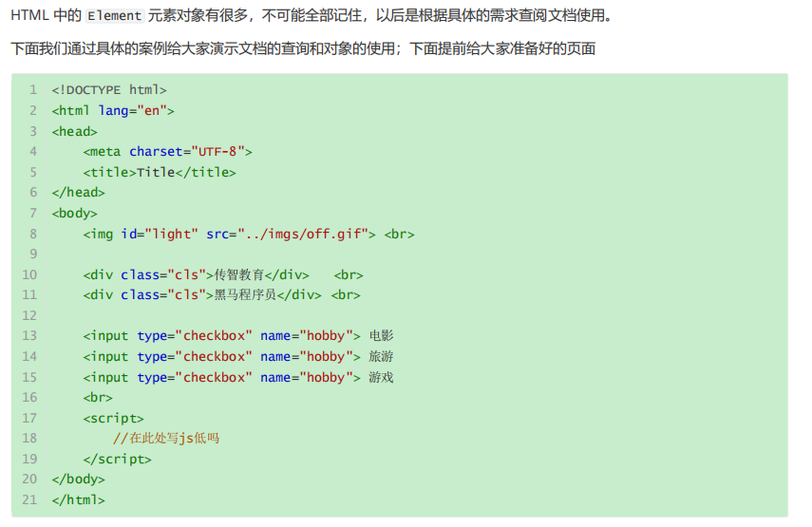Click the meta charset="UTF-8" line
Image resolution: width=812 pixels, height=527 pixels.
(167, 152)
